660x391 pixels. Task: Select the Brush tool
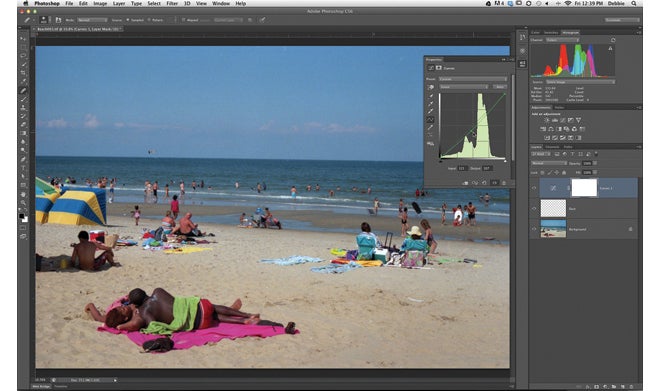click(23, 99)
